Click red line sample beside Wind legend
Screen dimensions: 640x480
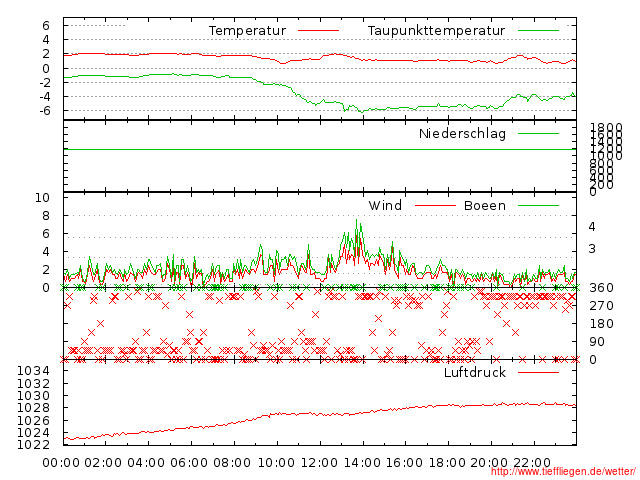click(435, 206)
